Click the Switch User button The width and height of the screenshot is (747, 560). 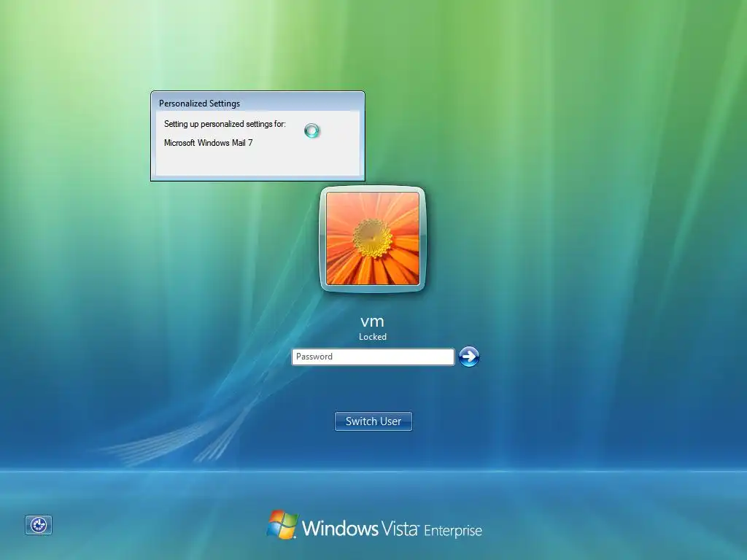tap(373, 421)
